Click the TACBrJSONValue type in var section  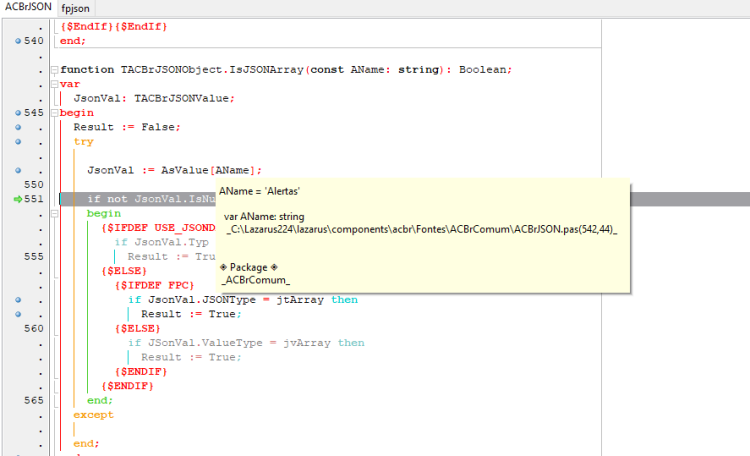point(181,99)
